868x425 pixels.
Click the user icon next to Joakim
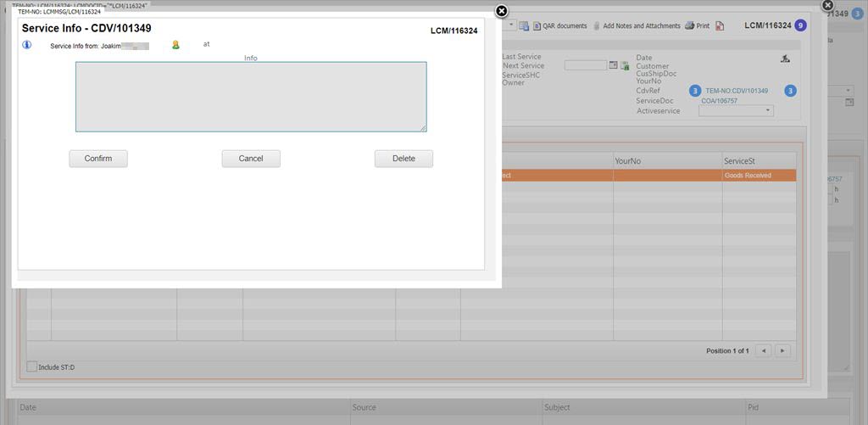[175, 45]
